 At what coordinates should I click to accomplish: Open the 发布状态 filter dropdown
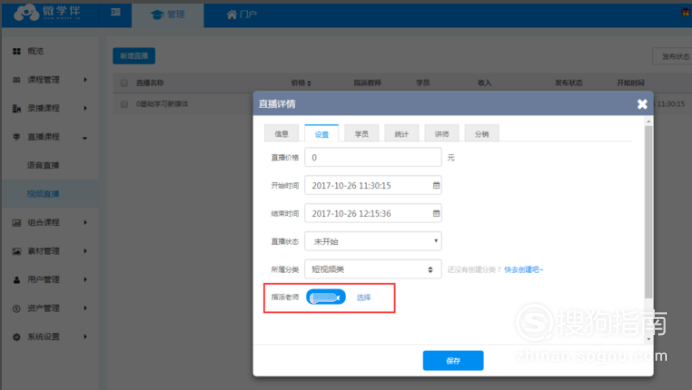pos(673,56)
